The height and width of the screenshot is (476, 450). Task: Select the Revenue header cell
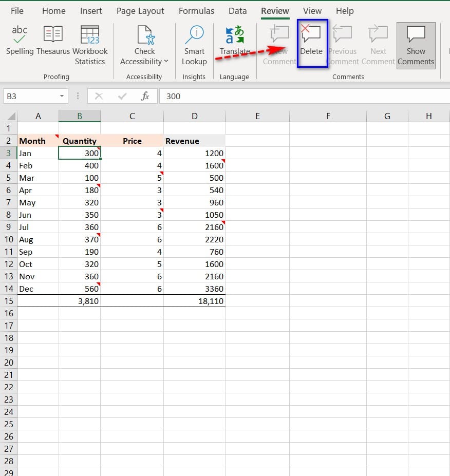pyautogui.click(x=194, y=141)
